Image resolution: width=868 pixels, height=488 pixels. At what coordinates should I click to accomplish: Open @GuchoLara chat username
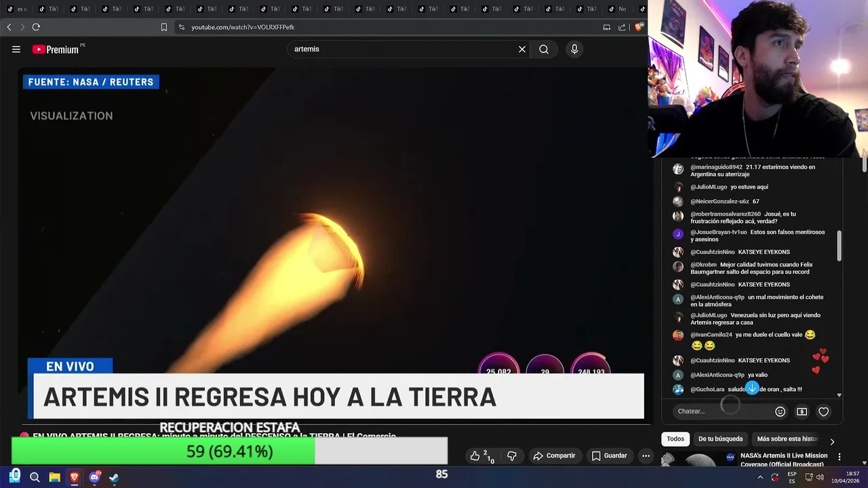click(x=707, y=390)
